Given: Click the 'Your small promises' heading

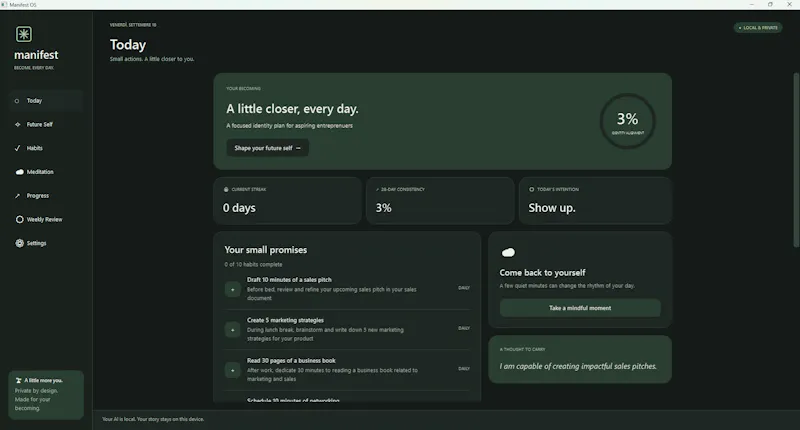Looking at the screenshot, I should coord(266,250).
